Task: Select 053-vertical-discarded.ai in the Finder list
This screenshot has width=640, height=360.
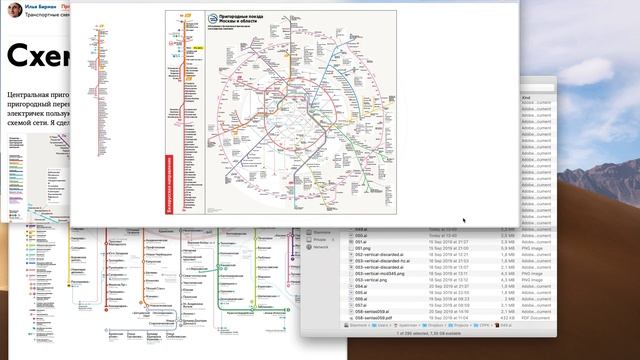Action: pos(379,267)
